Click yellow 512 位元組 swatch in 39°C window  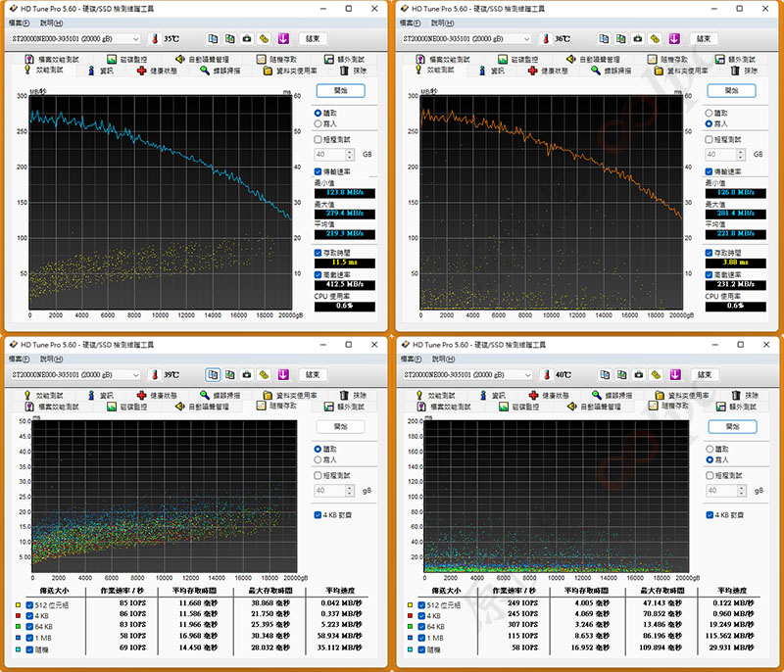tap(18, 605)
